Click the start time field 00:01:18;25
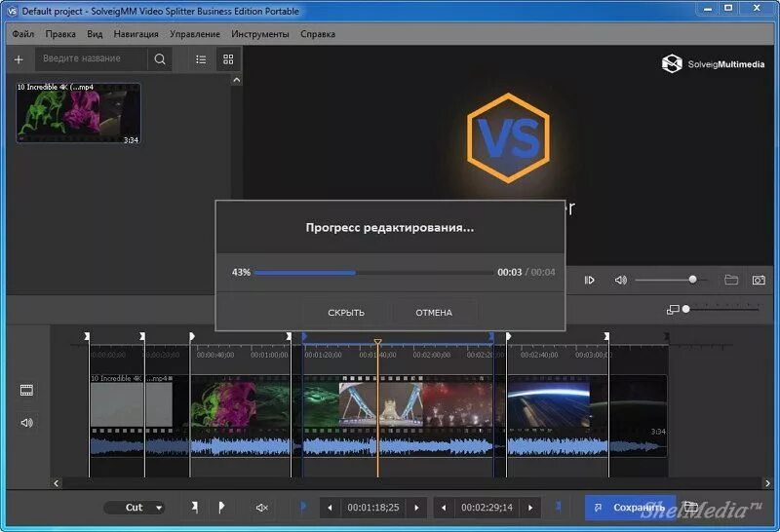 (373, 508)
